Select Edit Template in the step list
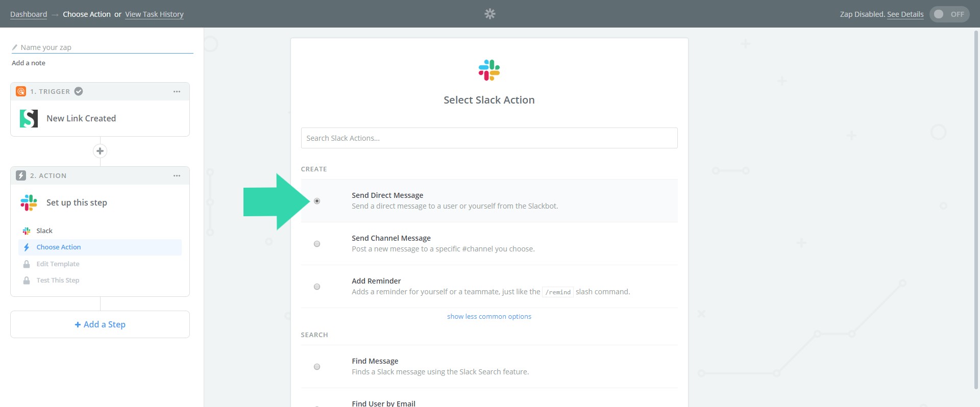 (100, 264)
